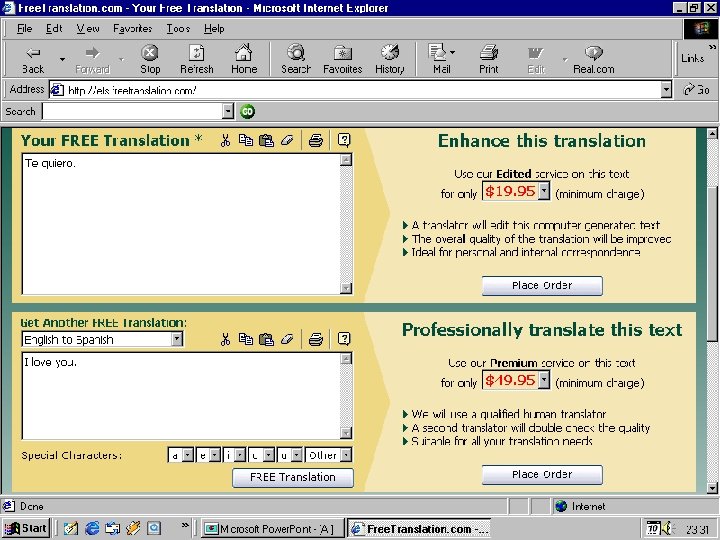
Task: Click in the 'Te quiero.' result text area
Action: 182,224
